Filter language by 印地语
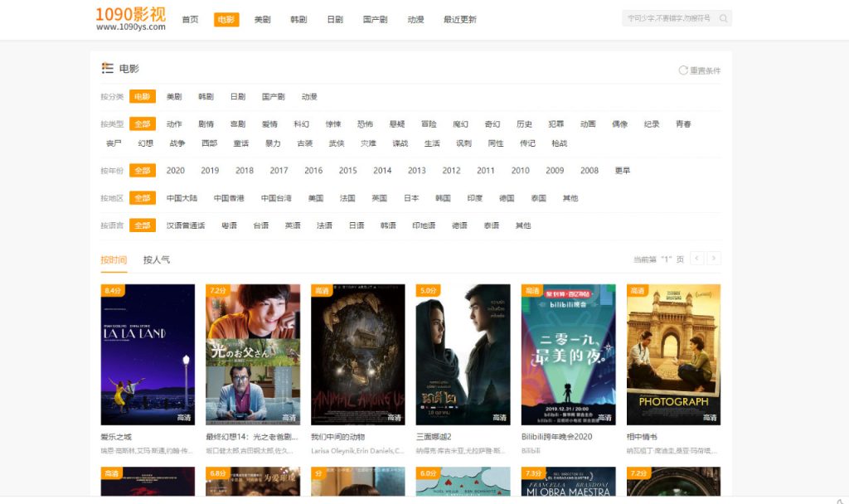This screenshot has height=504, width=849. point(424,225)
